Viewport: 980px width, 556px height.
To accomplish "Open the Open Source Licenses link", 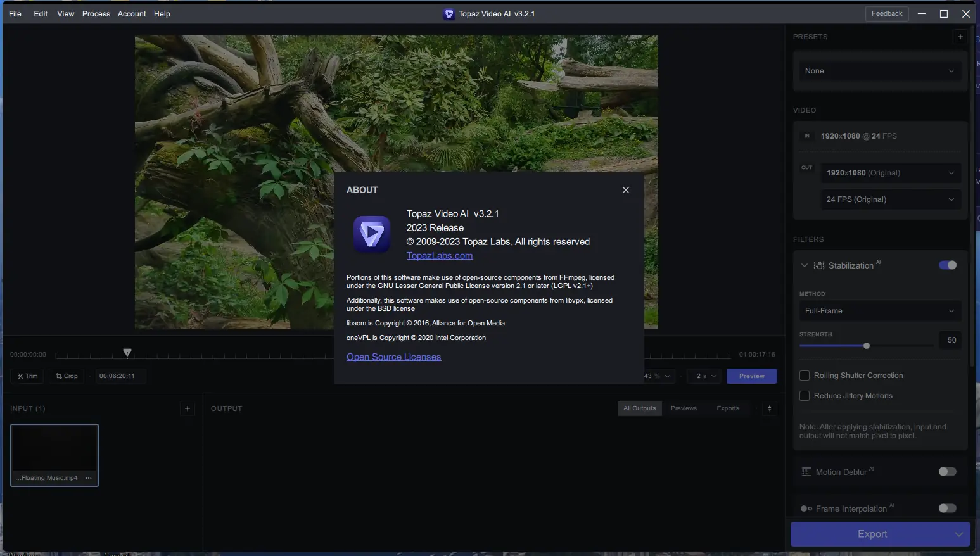I will pyautogui.click(x=393, y=357).
